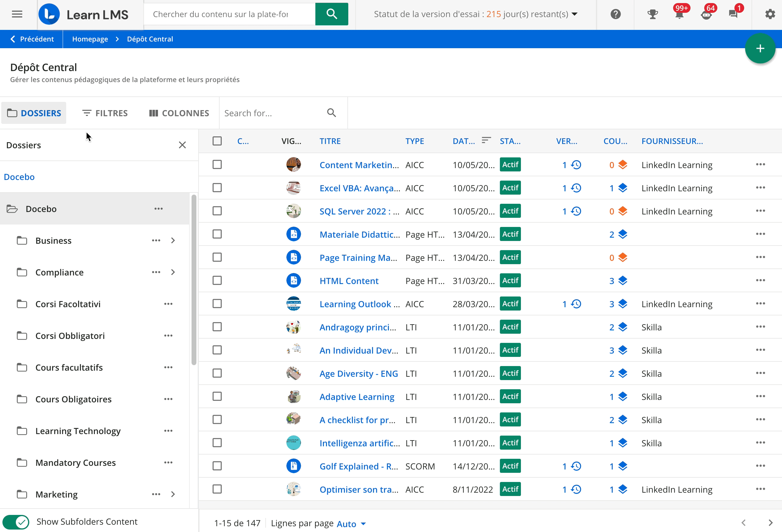Viewport: 782px width, 532px height.
Task: Click the Learning Outlook thumbnail
Action: (293, 304)
